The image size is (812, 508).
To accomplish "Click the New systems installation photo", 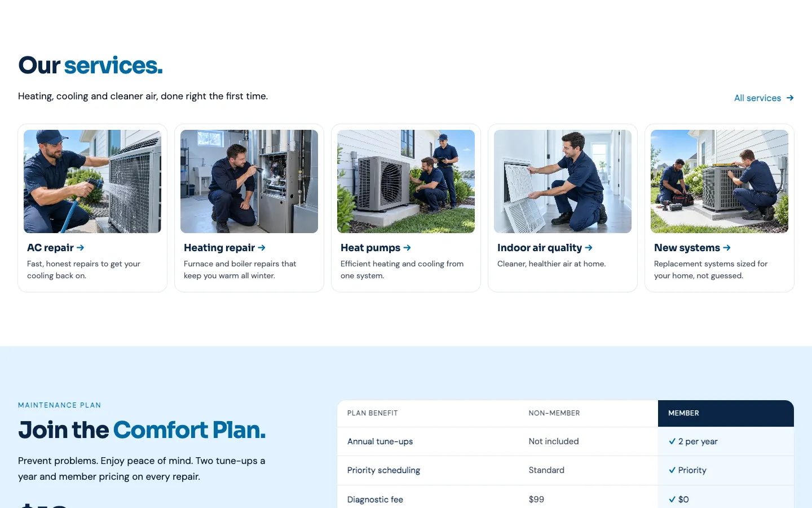I will [720, 181].
